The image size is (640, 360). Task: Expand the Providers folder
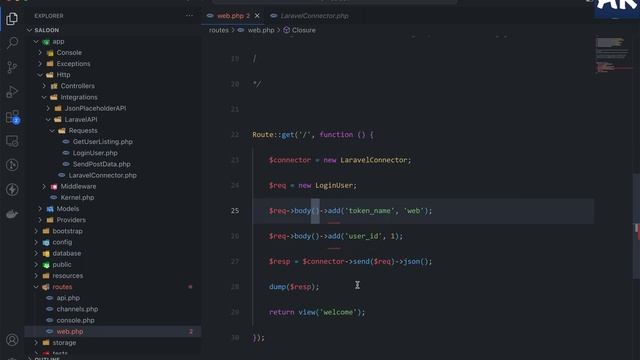tap(40, 220)
